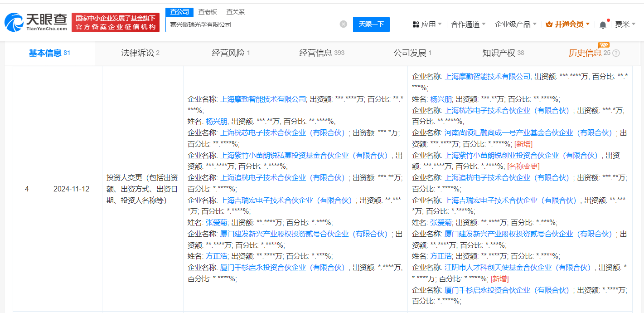The height and width of the screenshot is (313, 644).
Task: Click 杨兴朋 in the left column
Action: coord(217,122)
